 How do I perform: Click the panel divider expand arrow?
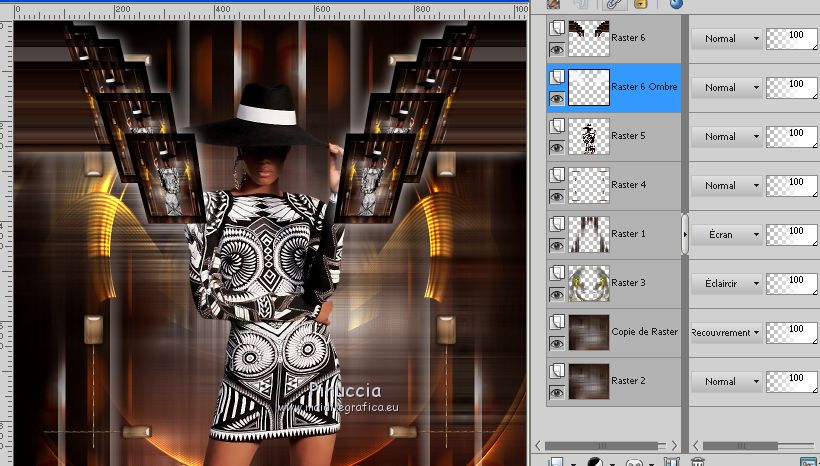(685, 234)
